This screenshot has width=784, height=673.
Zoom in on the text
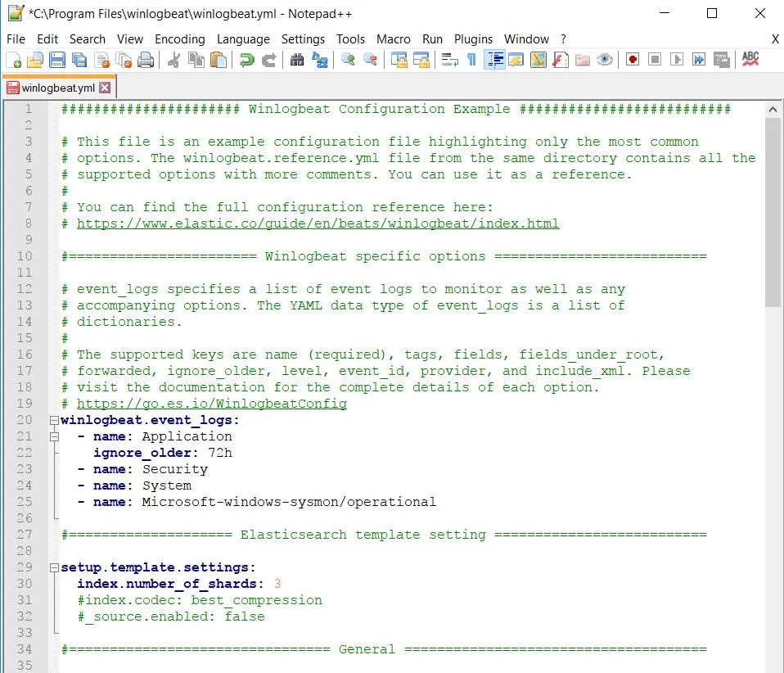(x=348, y=60)
